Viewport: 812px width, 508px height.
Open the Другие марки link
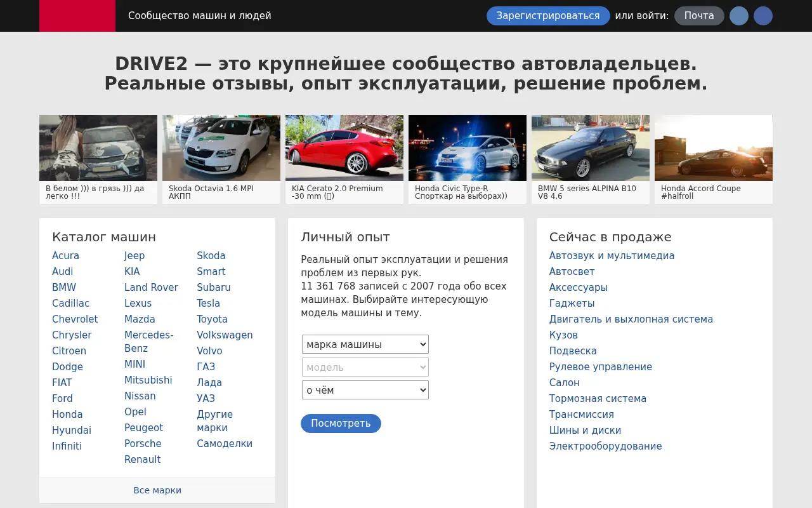coord(214,421)
